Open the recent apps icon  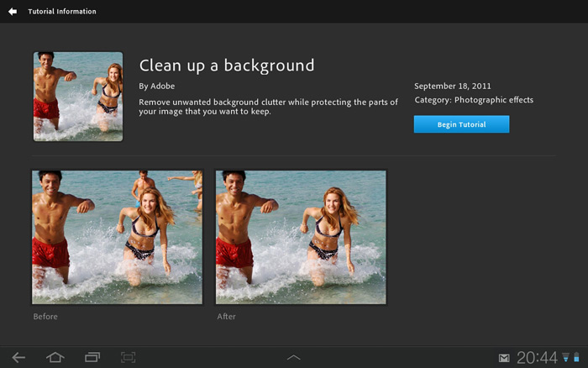click(92, 357)
